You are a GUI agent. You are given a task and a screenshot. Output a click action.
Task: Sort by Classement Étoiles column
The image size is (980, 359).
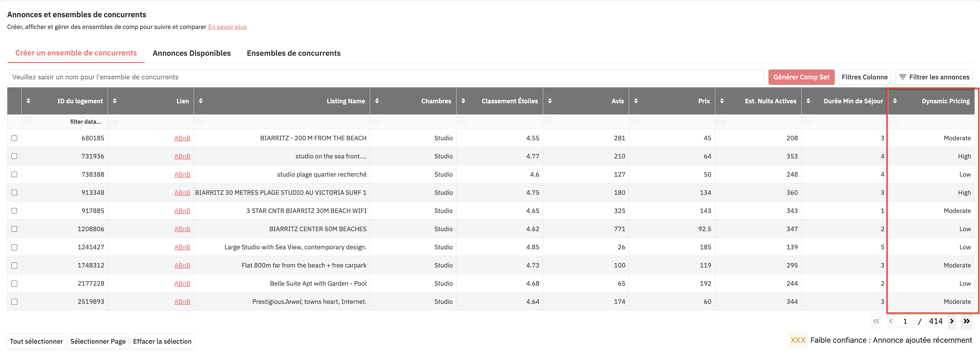[463, 101]
